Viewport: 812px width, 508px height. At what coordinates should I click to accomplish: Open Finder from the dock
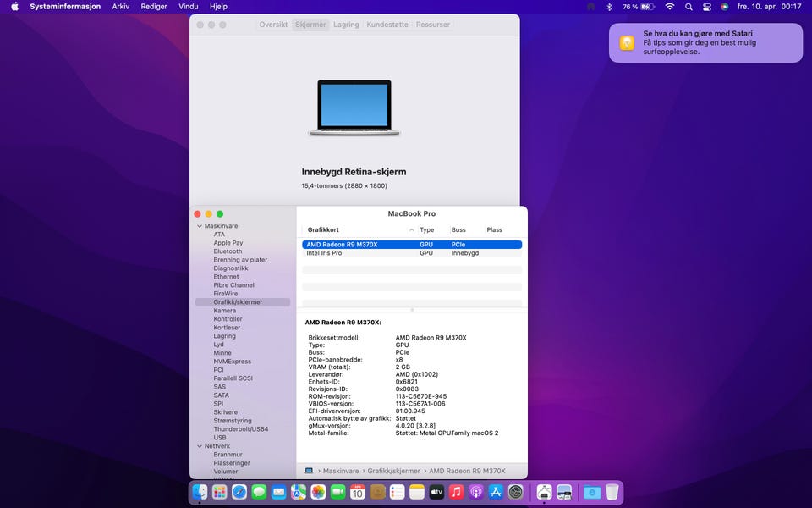(200, 491)
